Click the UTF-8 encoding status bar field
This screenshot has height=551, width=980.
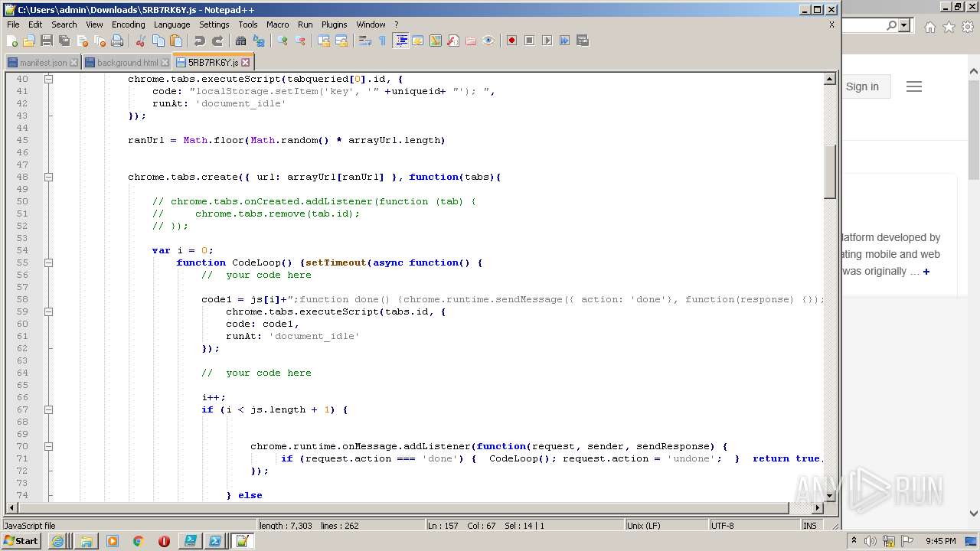click(x=753, y=526)
